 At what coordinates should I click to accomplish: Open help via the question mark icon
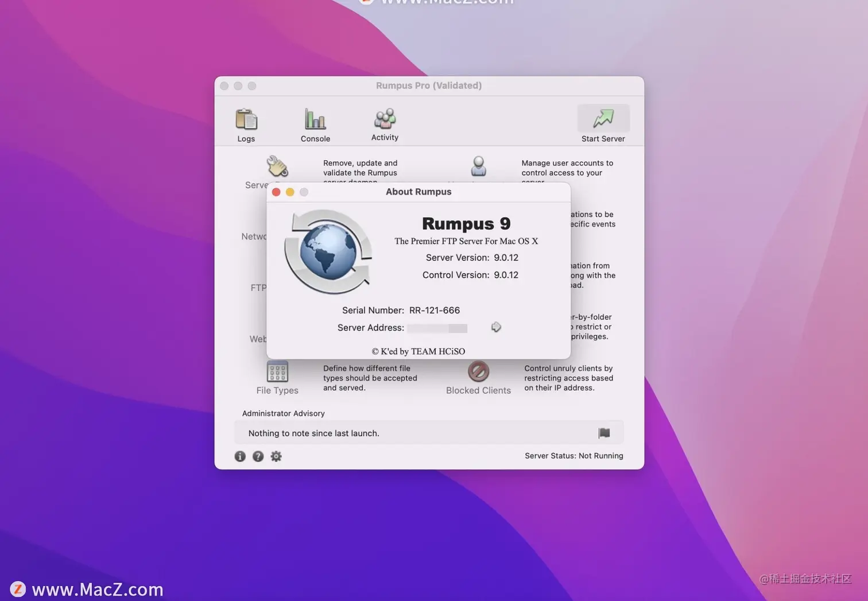[x=258, y=456]
